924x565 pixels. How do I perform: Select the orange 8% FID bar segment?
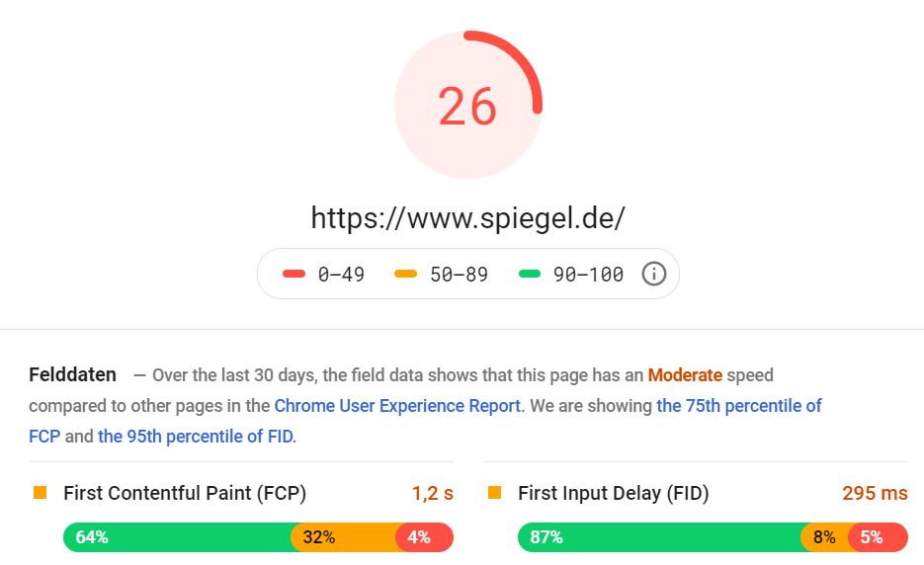click(x=824, y=537)
